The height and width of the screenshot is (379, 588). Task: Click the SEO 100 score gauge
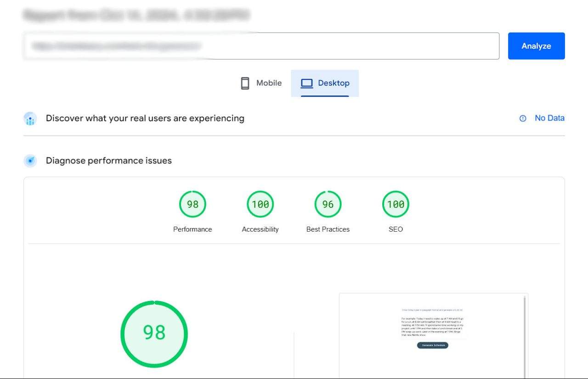pos(396,204)
